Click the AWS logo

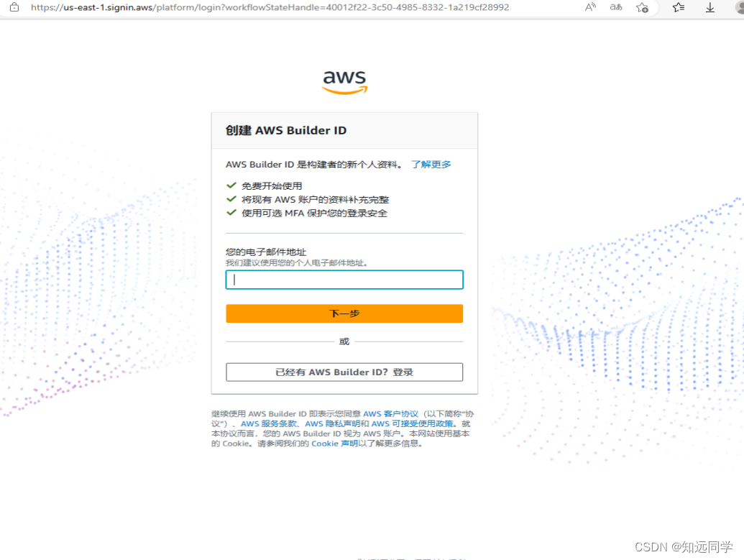click(344, 82)
